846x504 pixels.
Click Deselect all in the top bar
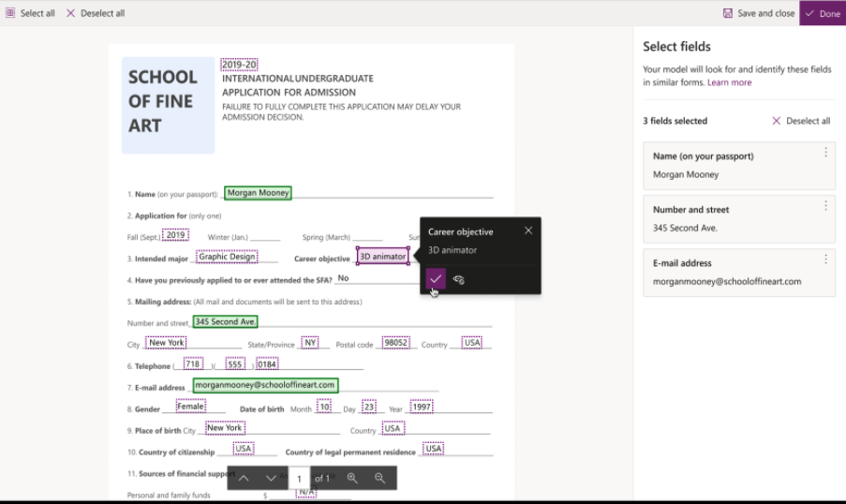[x=95, y=13]
